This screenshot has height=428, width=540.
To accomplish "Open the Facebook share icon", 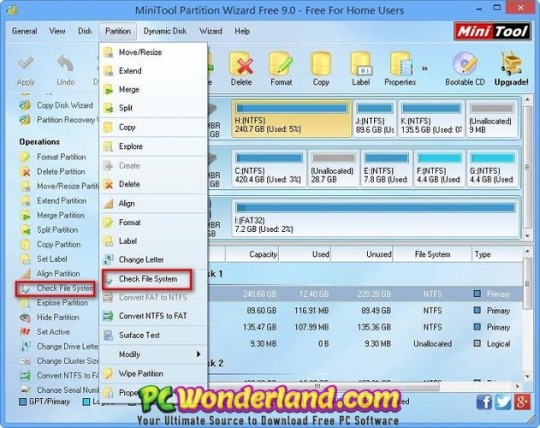I will click(x=484, y=402).
